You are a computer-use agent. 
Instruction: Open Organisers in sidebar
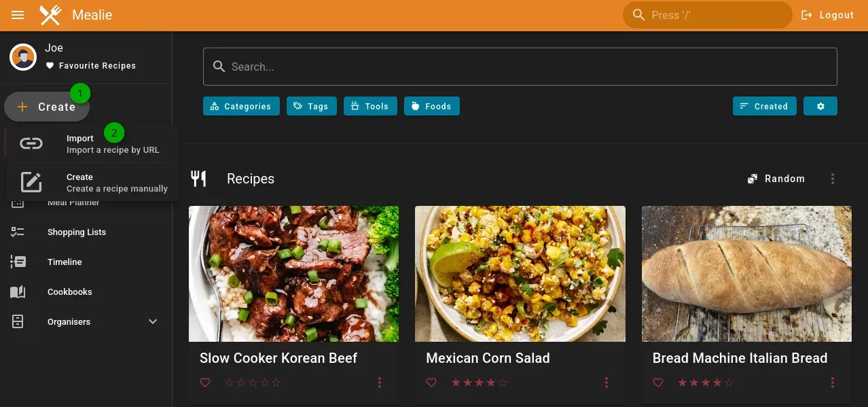click(x=86, y=321)
